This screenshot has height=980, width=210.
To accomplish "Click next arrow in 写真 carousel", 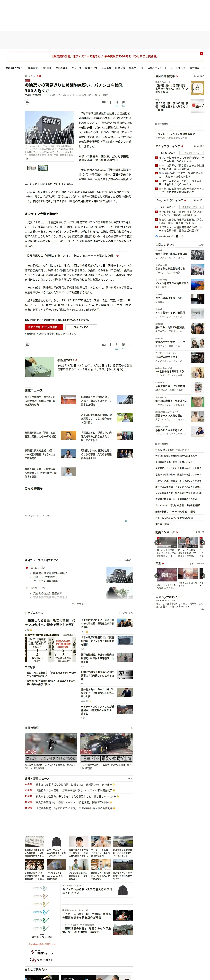I will pyautogui.click(x=203, y=576).
